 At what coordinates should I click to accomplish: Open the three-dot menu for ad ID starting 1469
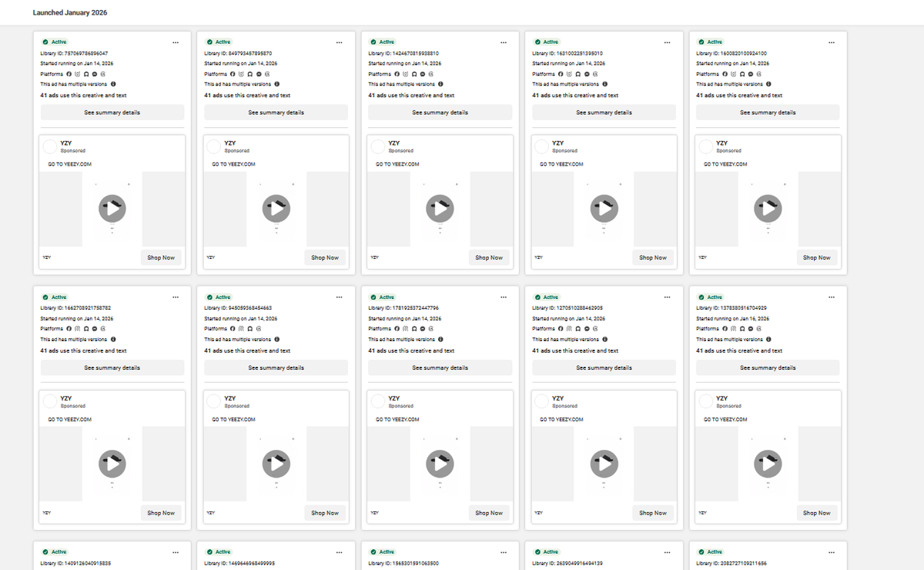tap(340, 552)
